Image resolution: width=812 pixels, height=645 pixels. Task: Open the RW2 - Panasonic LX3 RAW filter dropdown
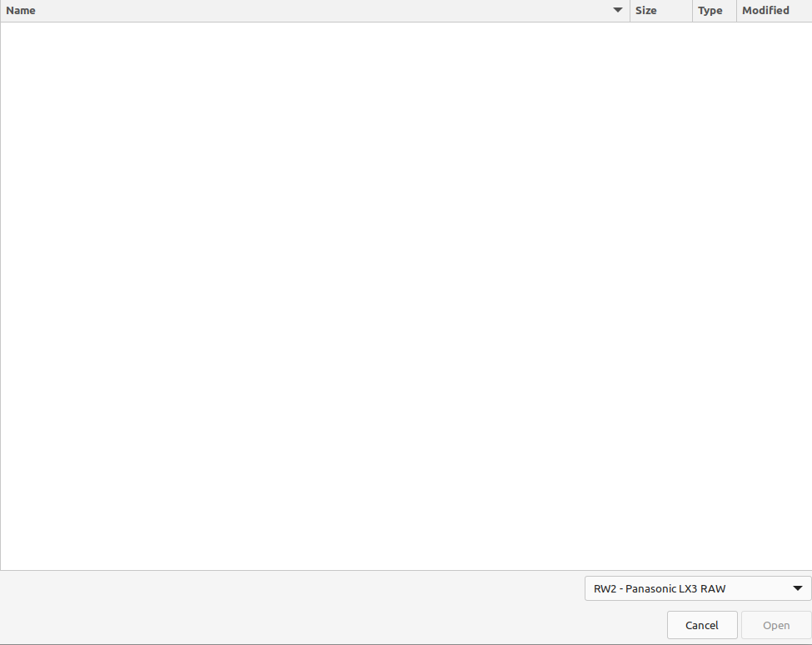click(698, 588)
